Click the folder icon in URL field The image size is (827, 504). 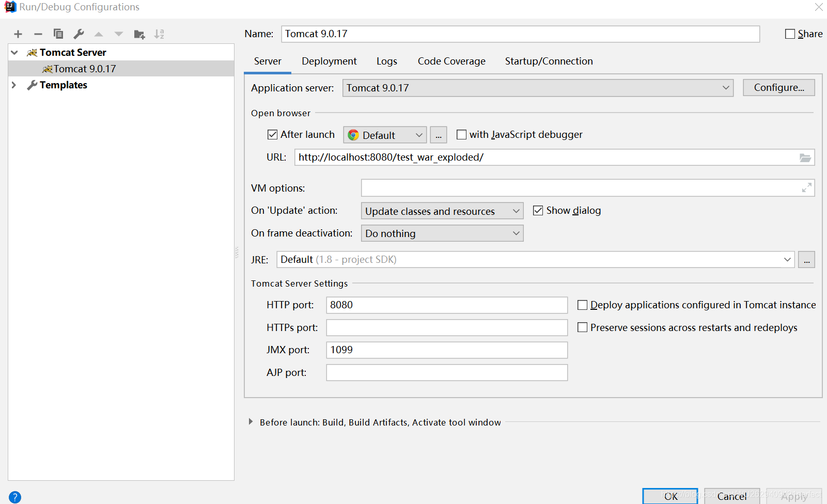click(805, 157)
